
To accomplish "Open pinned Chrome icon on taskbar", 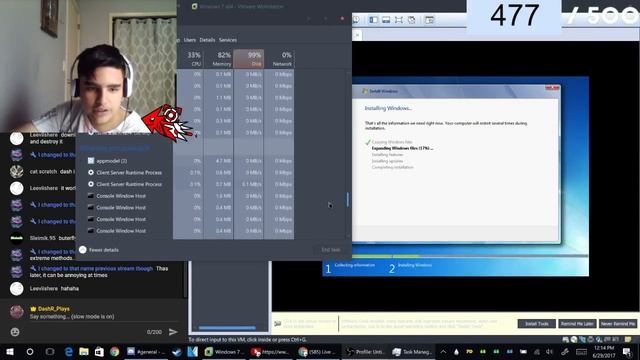I will pyautogui.click(x=115, y=351).
